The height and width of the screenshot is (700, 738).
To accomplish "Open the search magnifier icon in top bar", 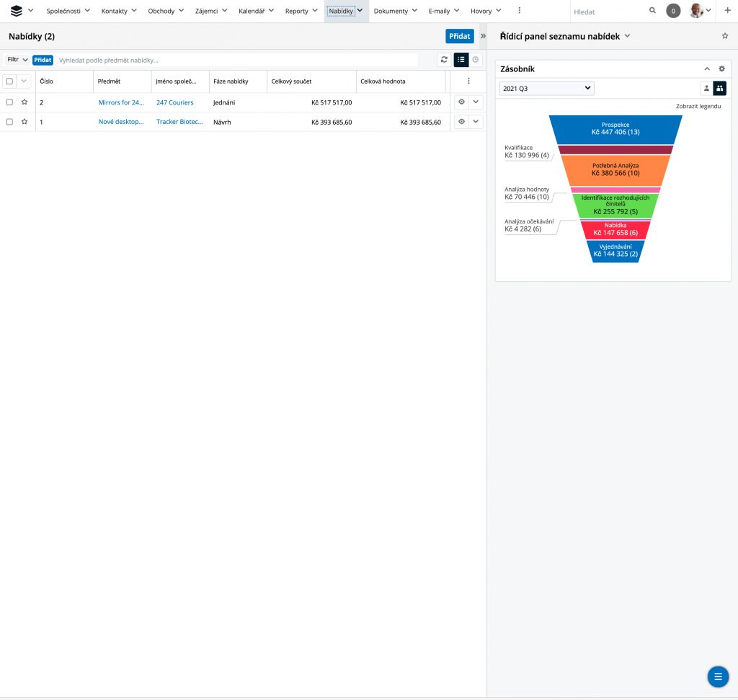I will pos(652,11).
